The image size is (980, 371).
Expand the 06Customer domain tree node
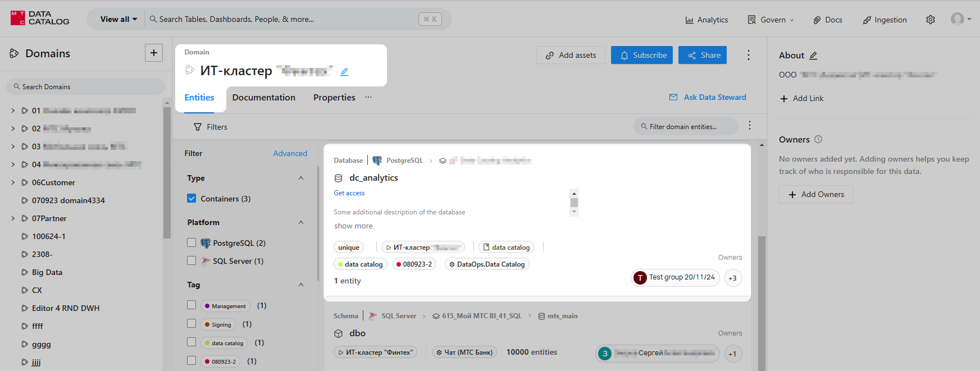tap(13, 182)
